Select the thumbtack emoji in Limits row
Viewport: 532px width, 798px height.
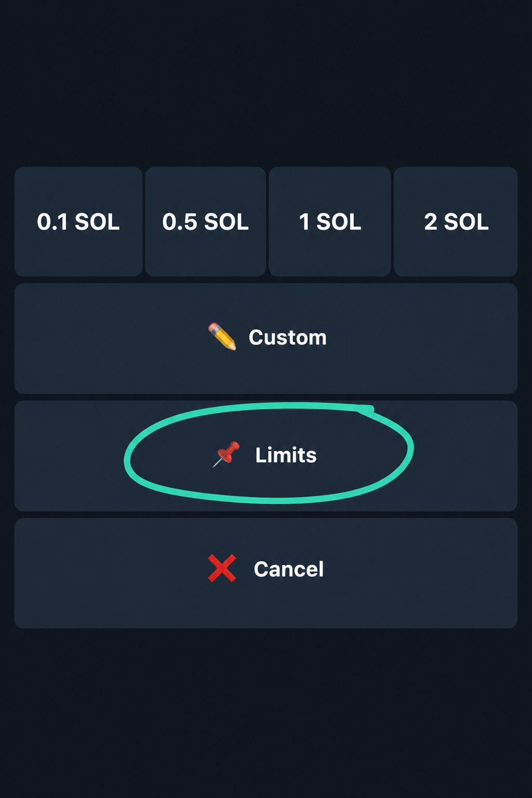pyautogui.click(x=227, y=454)
